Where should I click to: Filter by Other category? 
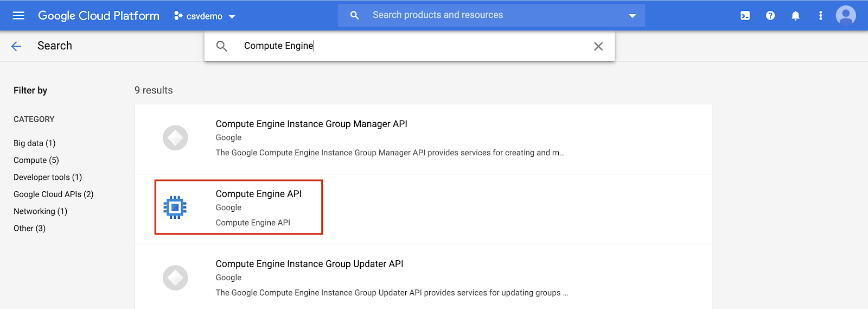(29, 228)
